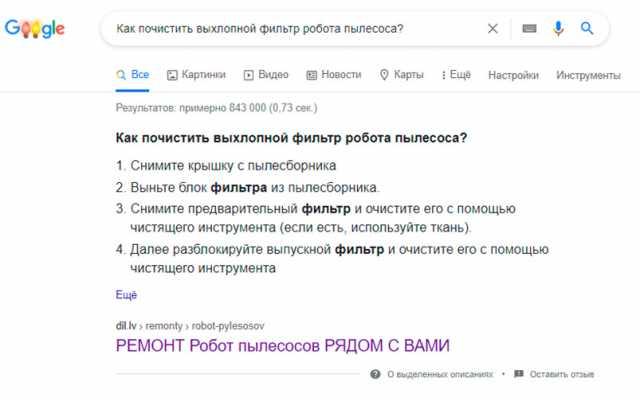Click the results count text
This screenshot has height=401, width=640.
pyautogui.click(x=216, y=108)
